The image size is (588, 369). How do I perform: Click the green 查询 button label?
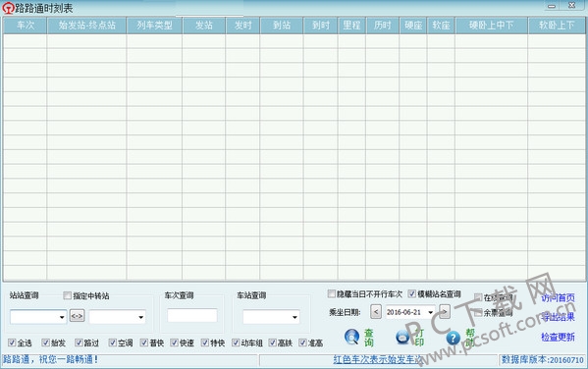pos(369,338)
